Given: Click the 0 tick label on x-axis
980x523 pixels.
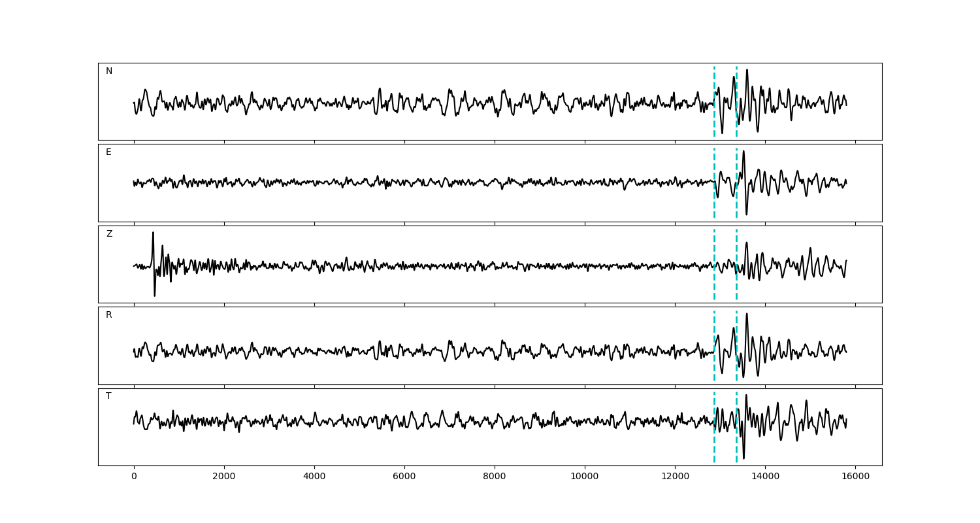Looking at the screenshot, I should pos(134,477).
